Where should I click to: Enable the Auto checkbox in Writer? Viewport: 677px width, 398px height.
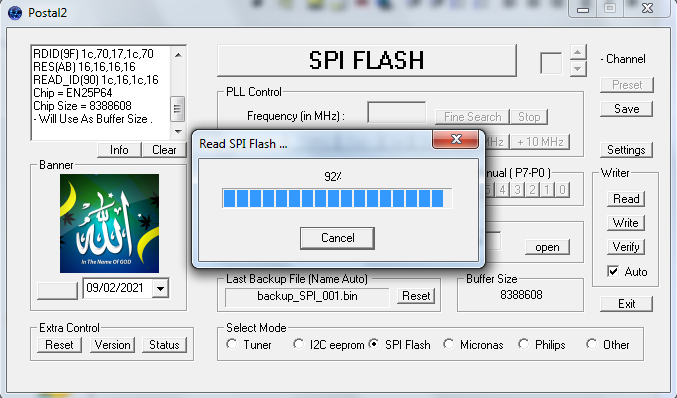[x=613, y=271]
